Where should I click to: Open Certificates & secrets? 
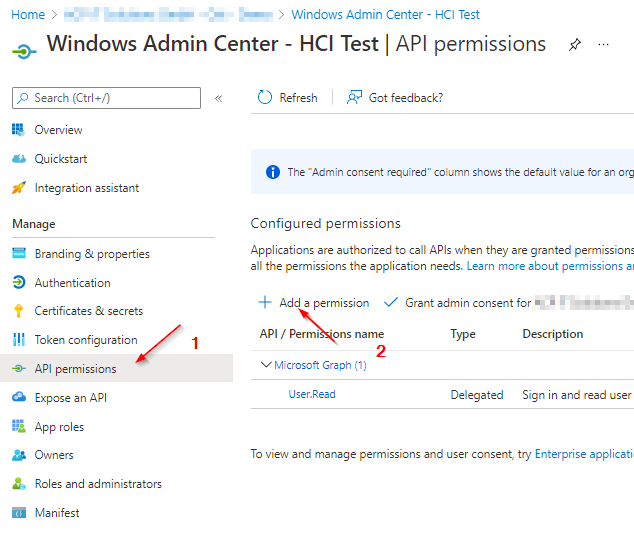(89, 311)
